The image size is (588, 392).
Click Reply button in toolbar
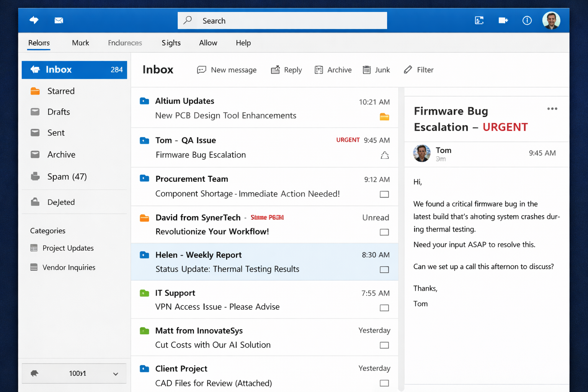coord(287,70)
